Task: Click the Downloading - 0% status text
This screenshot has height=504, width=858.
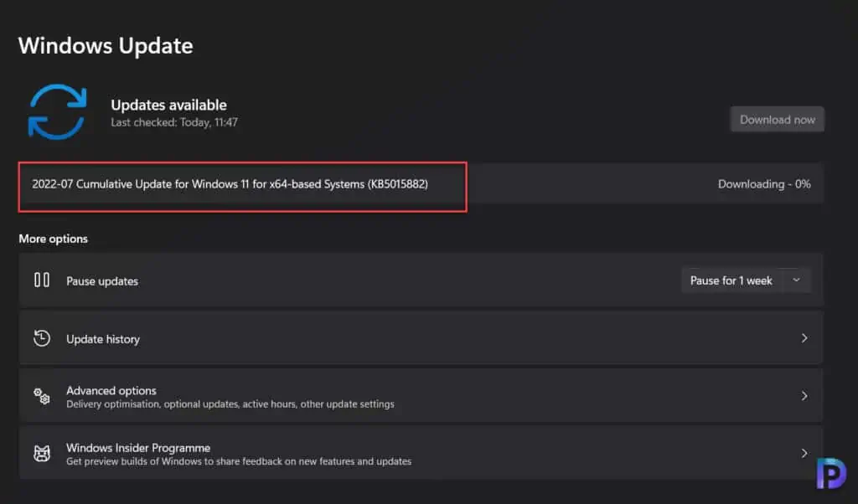Action: click(764, 184)
